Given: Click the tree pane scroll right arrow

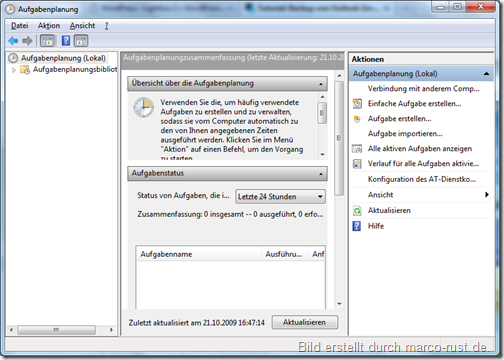Looking at the screenshot, I should click(111, 330).
